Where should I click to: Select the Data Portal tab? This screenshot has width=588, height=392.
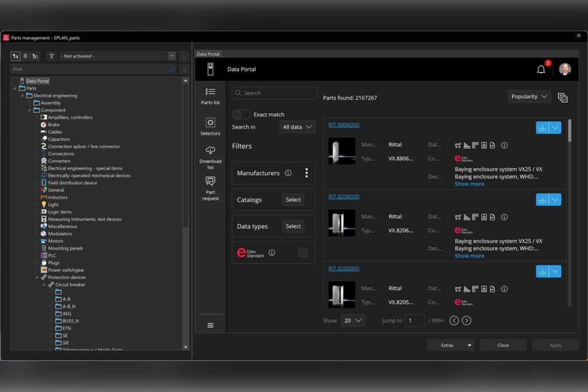(x=208, y=54)
